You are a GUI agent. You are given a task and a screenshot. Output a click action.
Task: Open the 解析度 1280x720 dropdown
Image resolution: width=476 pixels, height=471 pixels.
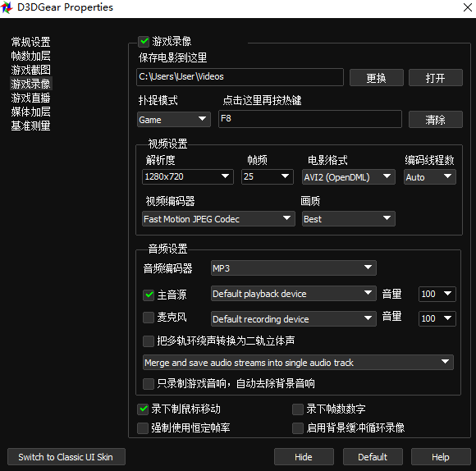coord(188,176)
